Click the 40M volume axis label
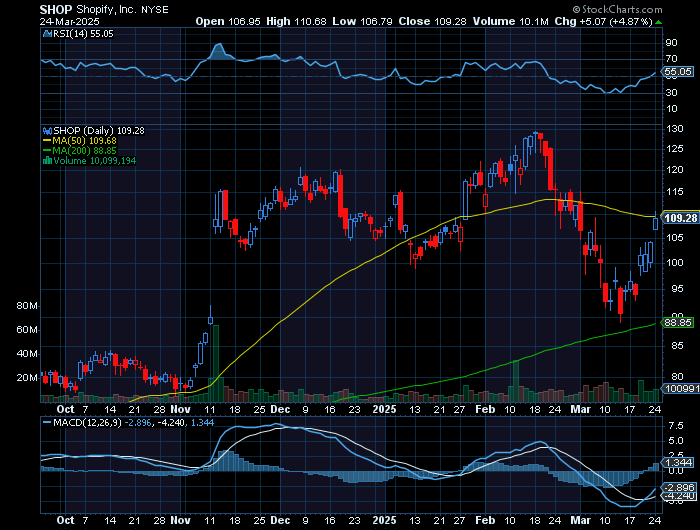700x530 pixels. click(x=27, y=354)
